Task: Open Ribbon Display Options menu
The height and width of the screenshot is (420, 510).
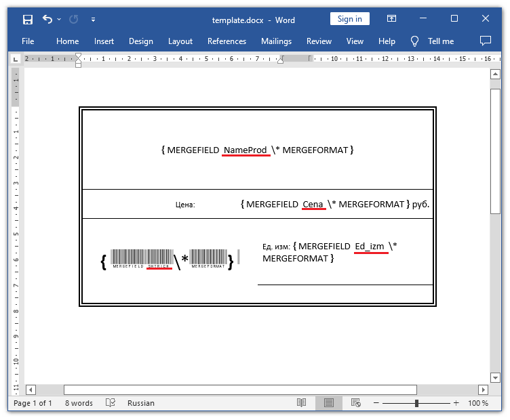Action: [x=392, y=19]
